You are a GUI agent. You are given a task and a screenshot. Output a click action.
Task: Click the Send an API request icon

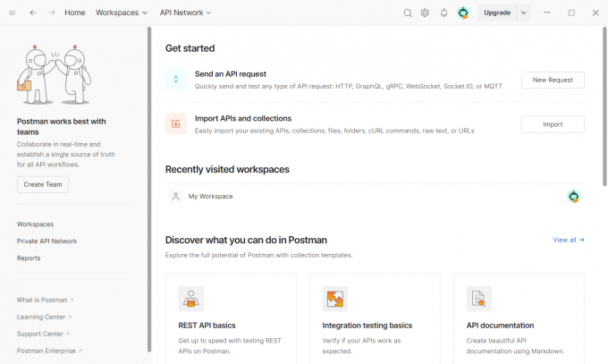(175, 80)
